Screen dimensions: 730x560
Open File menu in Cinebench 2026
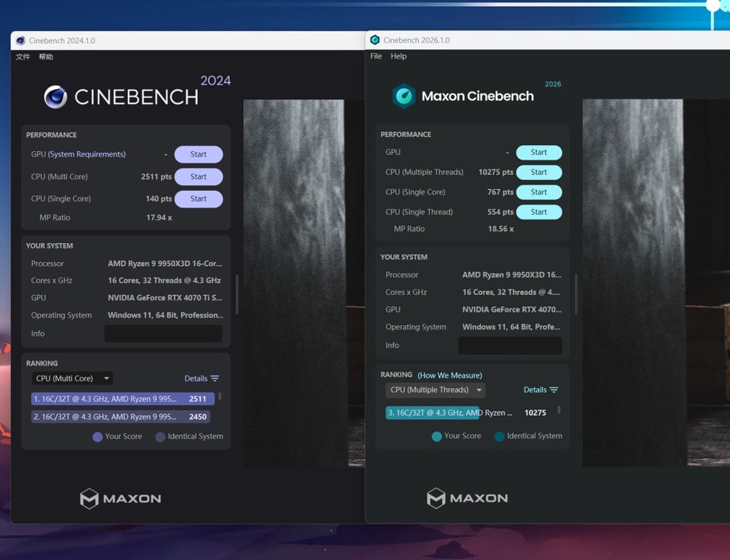pyautogui.click(x=376, y=55)
